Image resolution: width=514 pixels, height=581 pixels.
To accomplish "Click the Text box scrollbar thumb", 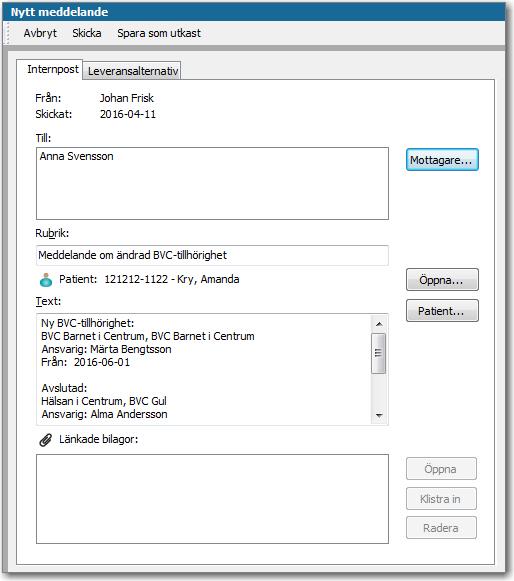I will [x=378, y=353].
